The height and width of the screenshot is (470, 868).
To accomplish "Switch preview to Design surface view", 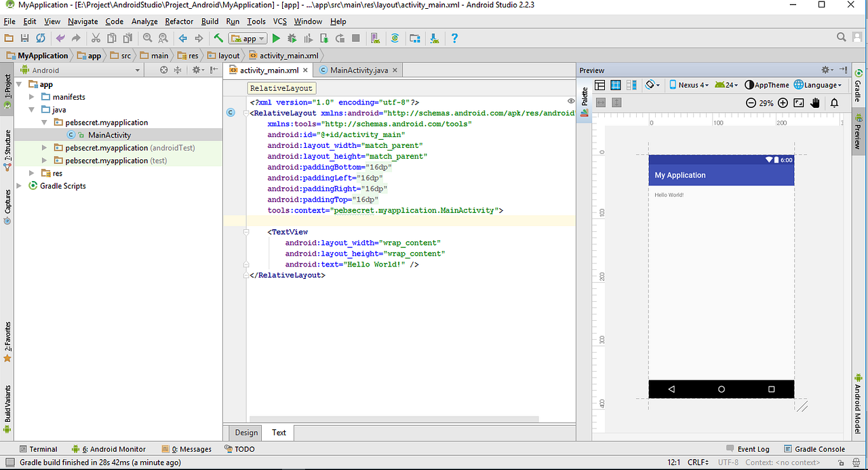I will pos(599,85).
